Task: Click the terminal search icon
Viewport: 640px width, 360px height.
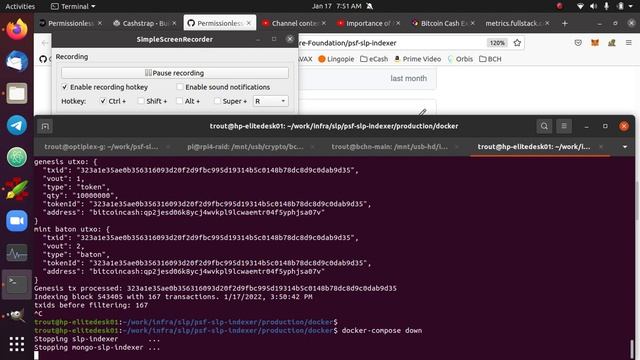Action: (544, 126)
